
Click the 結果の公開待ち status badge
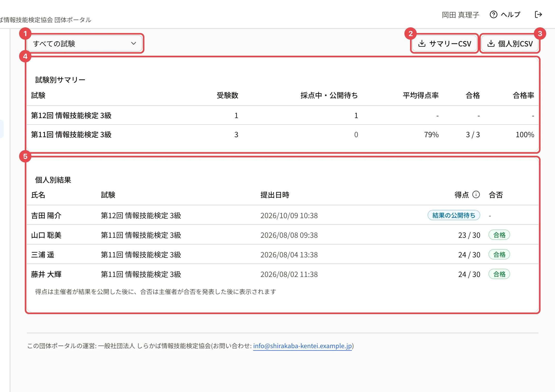(x=454, y=215)
